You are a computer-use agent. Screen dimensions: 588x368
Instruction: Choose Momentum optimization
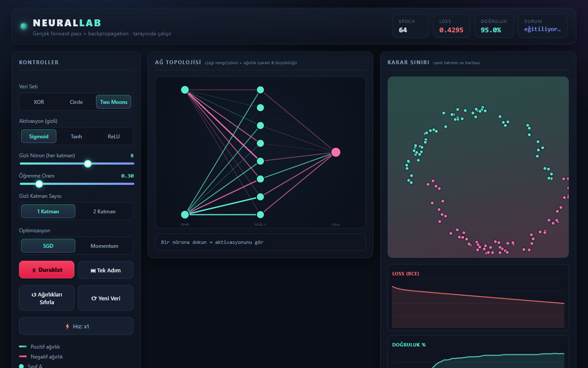pos(104,246)
